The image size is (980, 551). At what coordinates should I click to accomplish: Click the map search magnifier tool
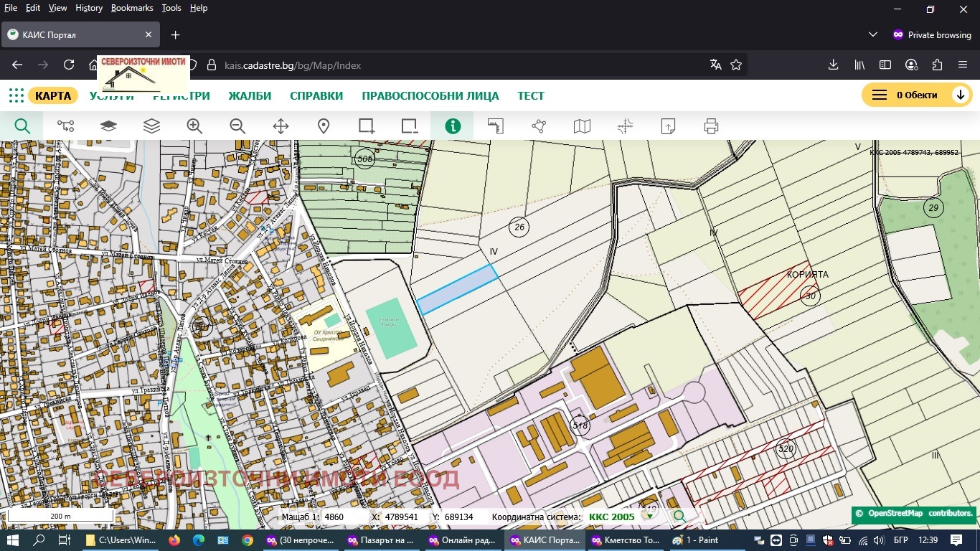22,126
